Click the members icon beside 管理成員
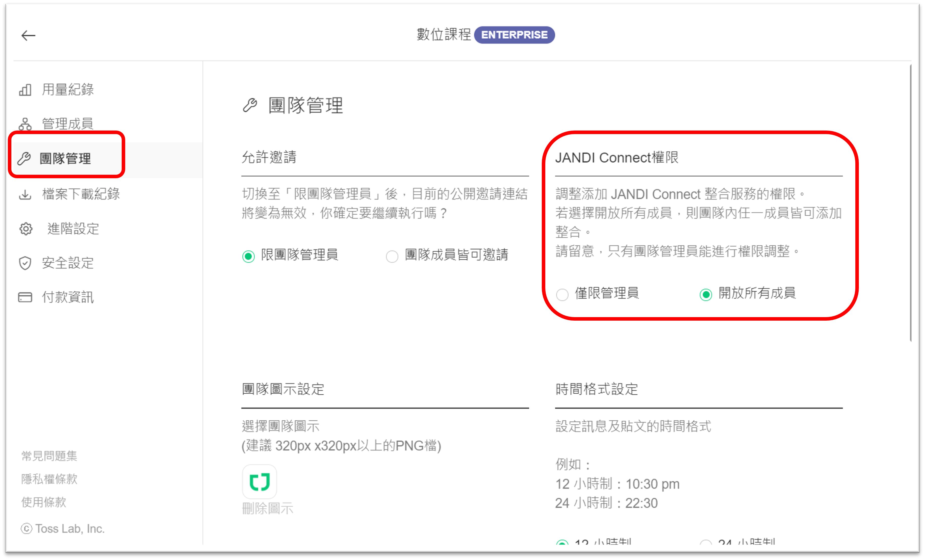The image size is (925, 560). click(25, 124)
